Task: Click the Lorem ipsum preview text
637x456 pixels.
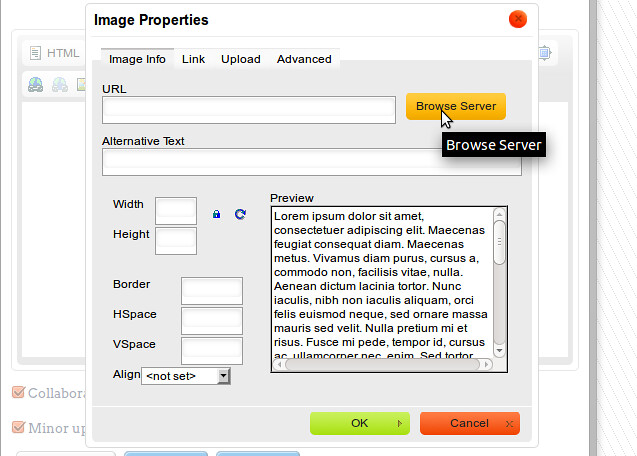Action: click(381, 286)
